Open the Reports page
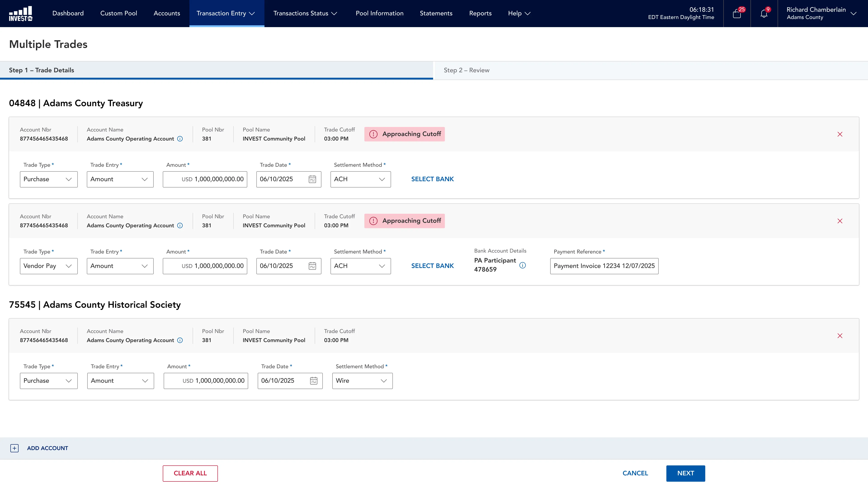 [480, 14]
